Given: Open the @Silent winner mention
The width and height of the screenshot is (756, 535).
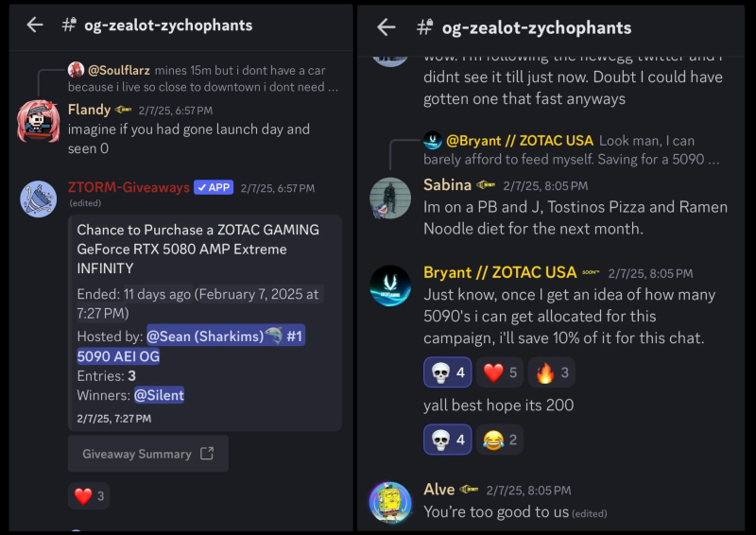Looking at the screenshot, I should point(158,395).
